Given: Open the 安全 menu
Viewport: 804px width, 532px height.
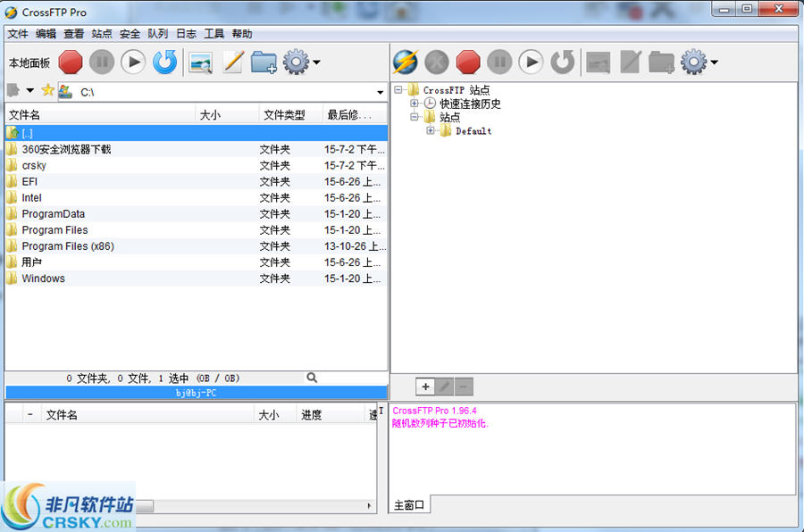Looking at the screenshot, I should 130,34.
